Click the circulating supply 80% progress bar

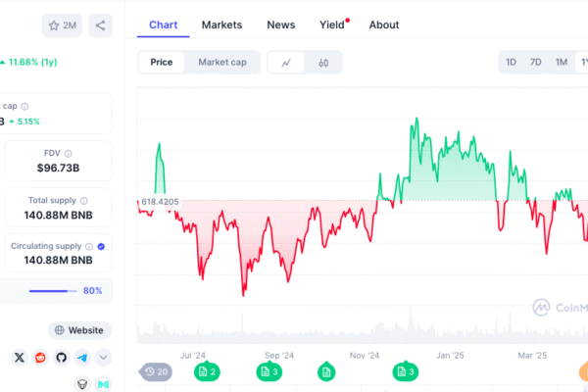[x=53, y=291]
